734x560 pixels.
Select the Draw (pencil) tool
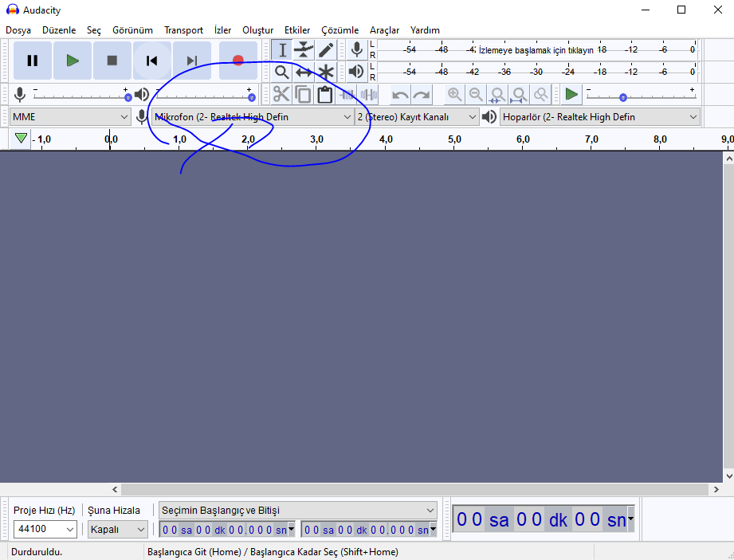(x=326, y=50)
